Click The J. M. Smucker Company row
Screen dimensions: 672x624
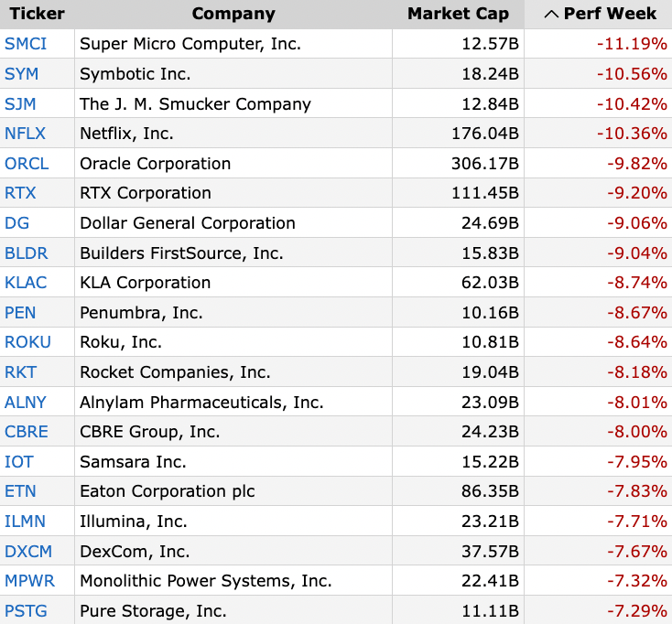(195, 104)
